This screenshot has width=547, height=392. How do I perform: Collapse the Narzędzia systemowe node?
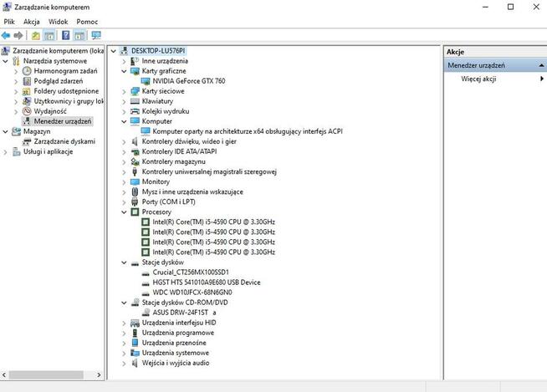click(x=5, y=61)
